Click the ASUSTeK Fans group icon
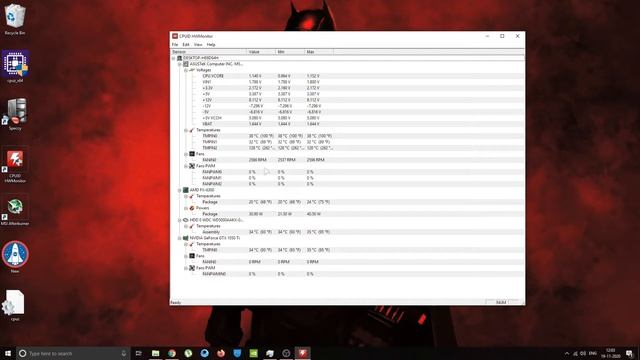Image resolution: width=640 pixels, height=360 pixels. (192, 154)
